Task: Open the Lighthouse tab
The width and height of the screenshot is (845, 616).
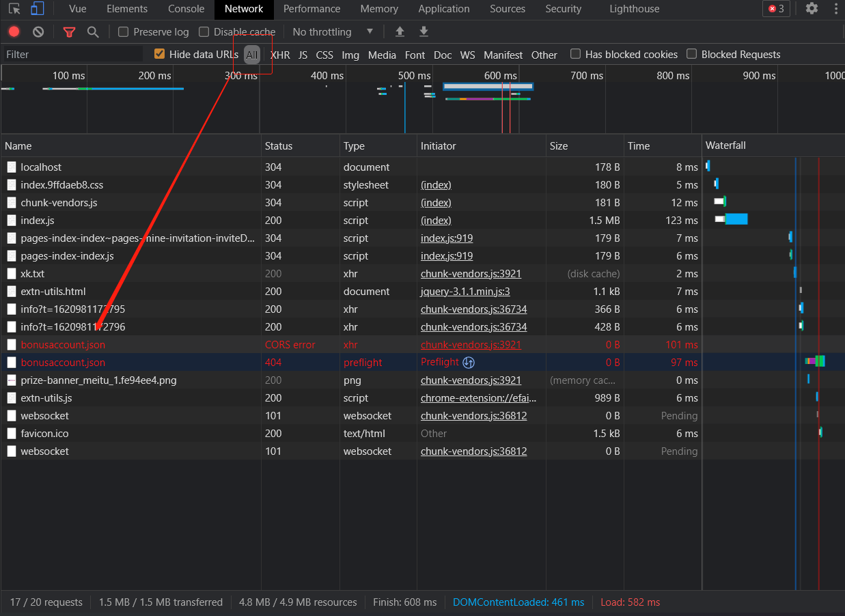Action: coord(635,9)
